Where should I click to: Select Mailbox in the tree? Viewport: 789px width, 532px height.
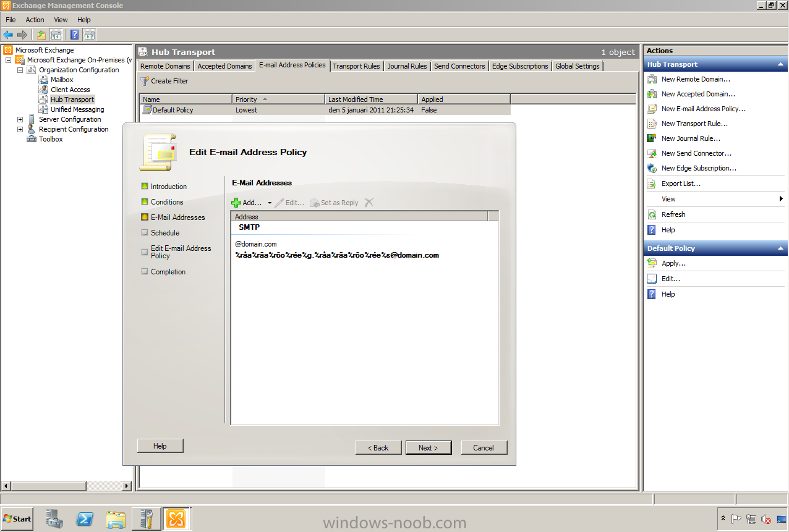pyautogui.click(x=62, y=80)
